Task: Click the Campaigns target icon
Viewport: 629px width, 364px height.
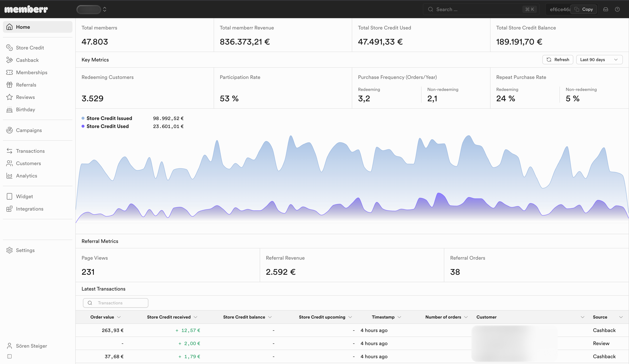Action: (x=9, y=130)
